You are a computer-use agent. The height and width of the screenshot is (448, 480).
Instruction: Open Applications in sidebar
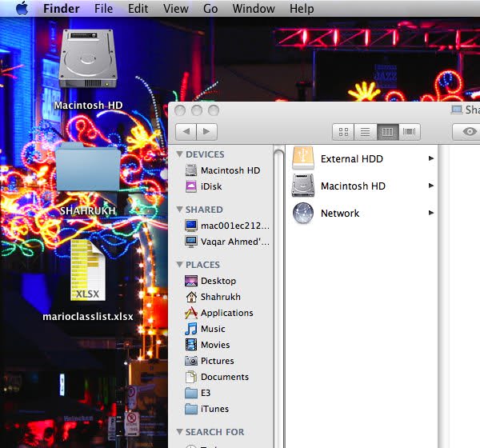(219, 313)
